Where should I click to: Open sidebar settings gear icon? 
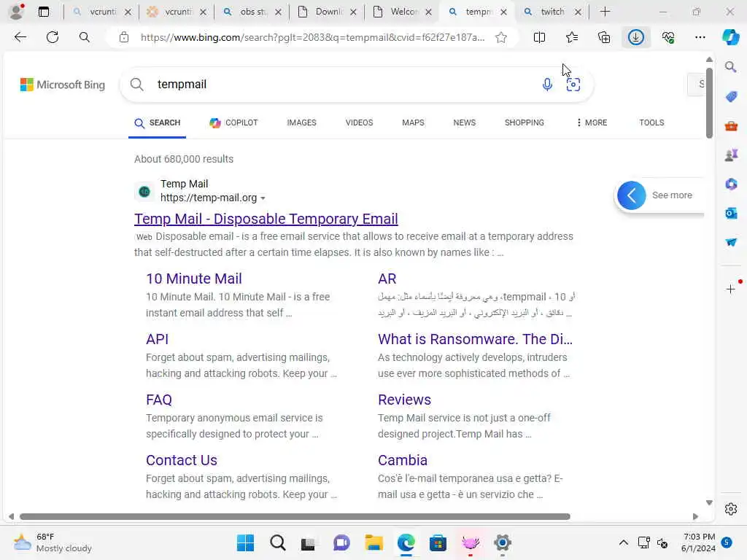[731, 509]
